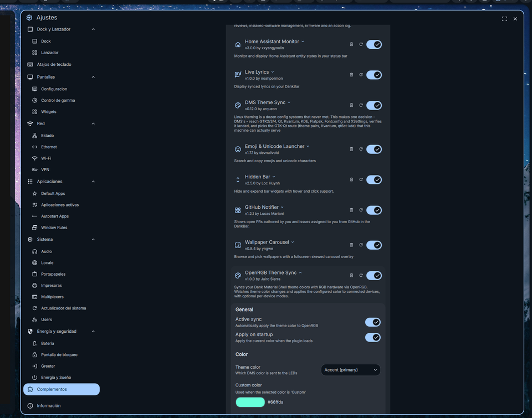Open the Audio settings page
The image size is (532, 418).
pyautogui.click(x=62, y=251)
